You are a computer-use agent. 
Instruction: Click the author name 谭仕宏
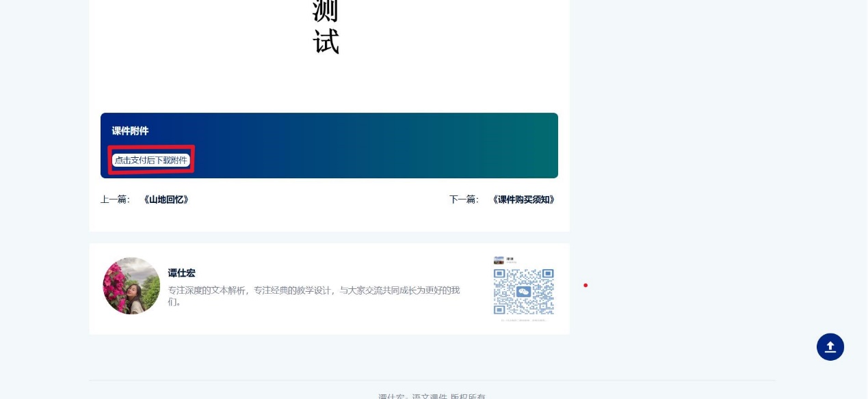click(x=182, y=273)
